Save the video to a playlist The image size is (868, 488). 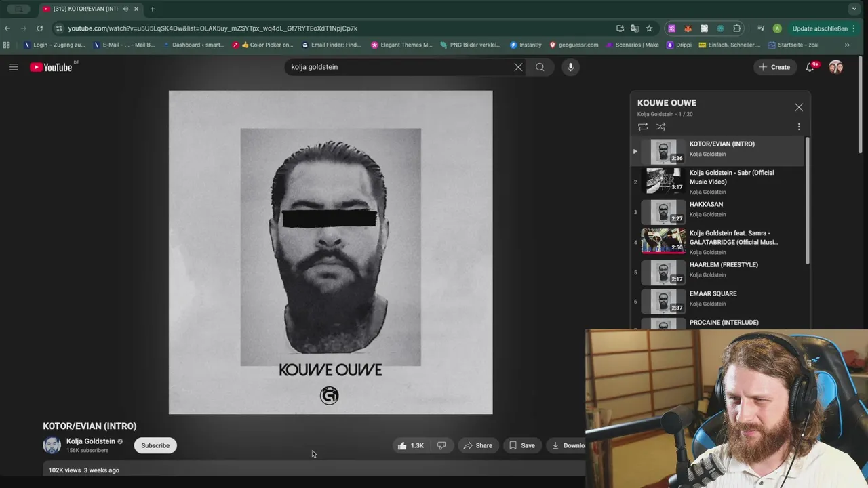tap(522, 445)
